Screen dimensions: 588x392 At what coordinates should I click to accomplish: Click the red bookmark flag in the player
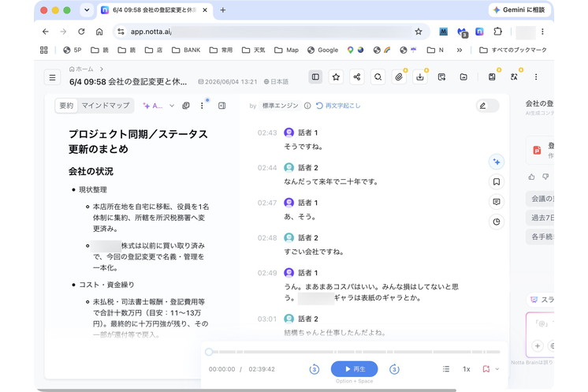[486, 369]
